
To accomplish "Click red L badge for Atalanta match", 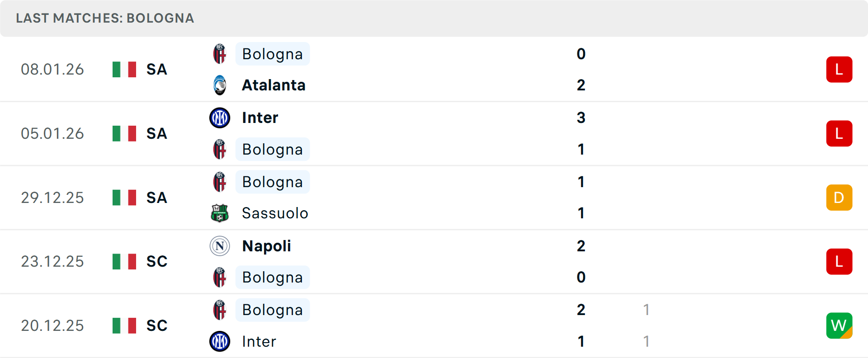I will click(x=839, y=70).
